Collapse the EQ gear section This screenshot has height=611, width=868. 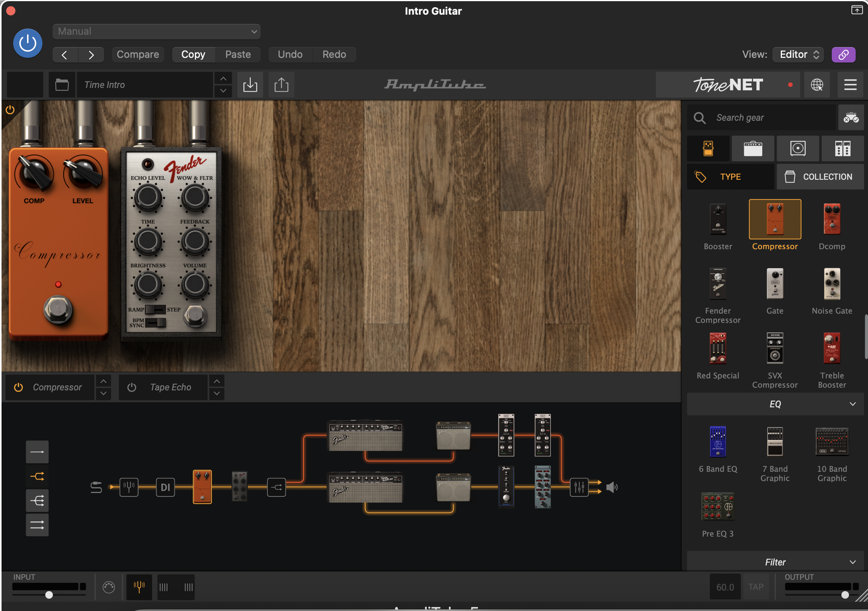[x=853, y=404]
